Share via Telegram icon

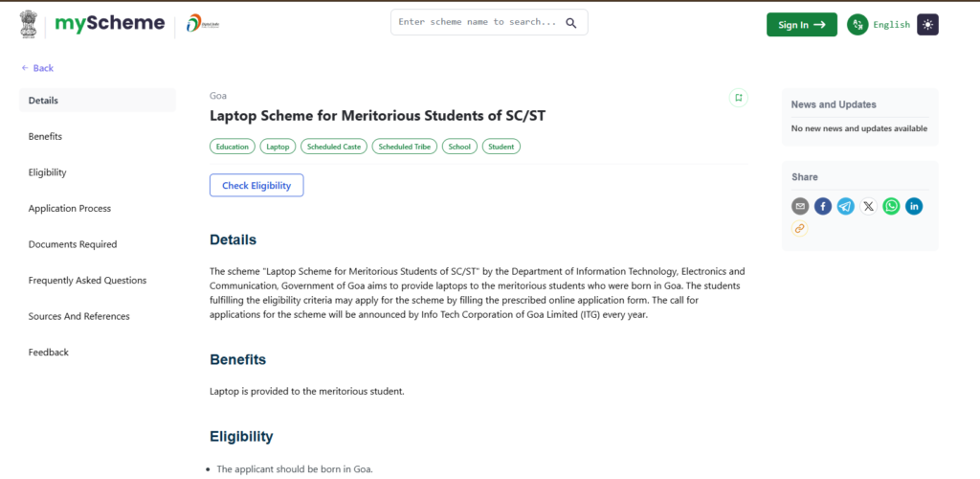point(846,206)
